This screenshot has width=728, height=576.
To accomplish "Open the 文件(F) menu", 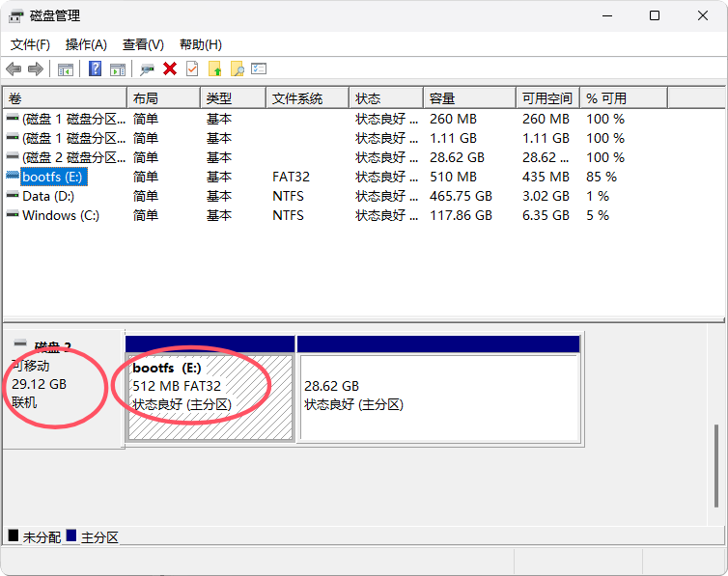I will pyautogui.click(x=30, y=44).
